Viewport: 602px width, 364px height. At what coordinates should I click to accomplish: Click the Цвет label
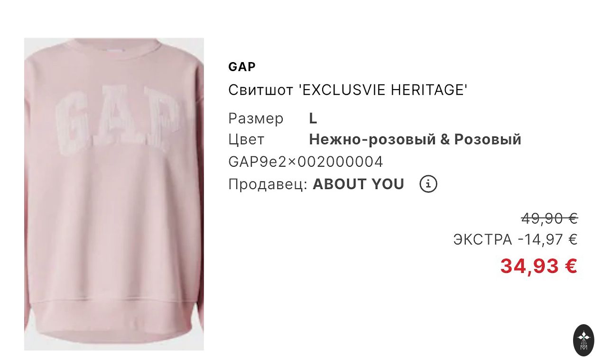(x=246, y=140)
